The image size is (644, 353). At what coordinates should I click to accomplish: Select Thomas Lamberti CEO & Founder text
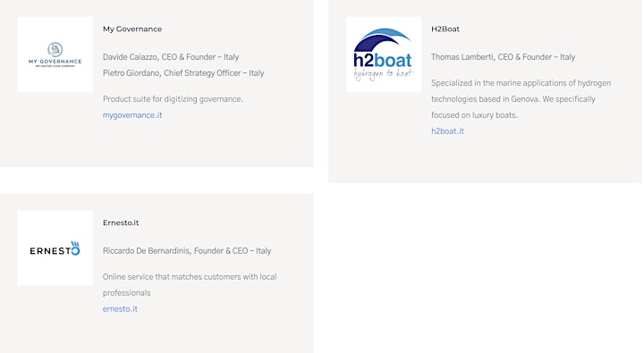click(x=503, y=57)
